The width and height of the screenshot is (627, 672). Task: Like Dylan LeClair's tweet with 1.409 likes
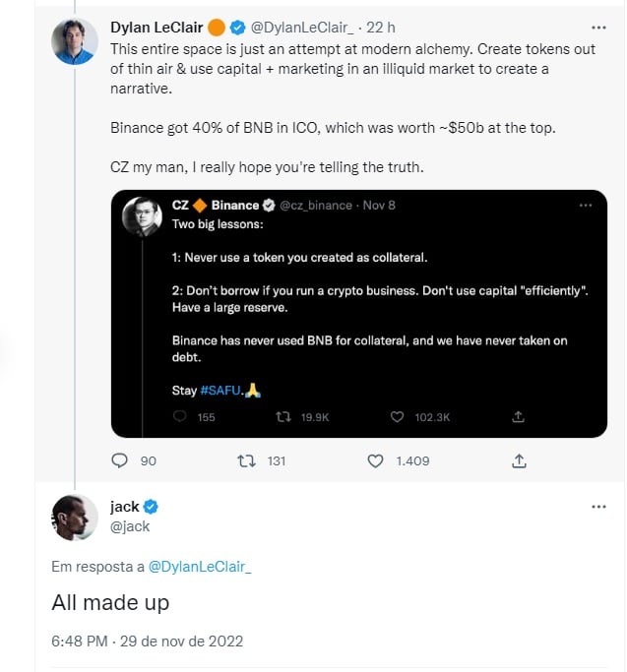pos(375,460)
